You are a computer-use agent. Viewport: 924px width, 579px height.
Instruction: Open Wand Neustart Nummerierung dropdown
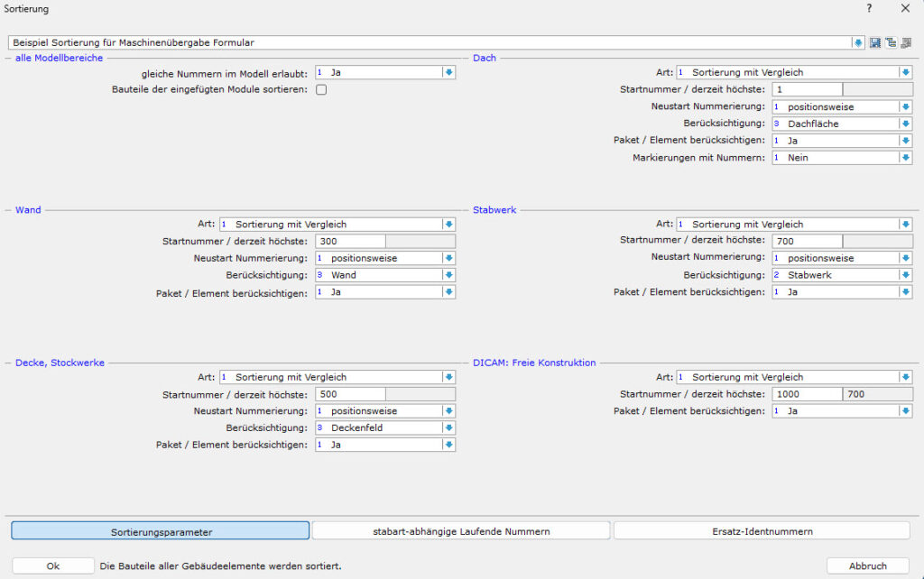(448, 258)
